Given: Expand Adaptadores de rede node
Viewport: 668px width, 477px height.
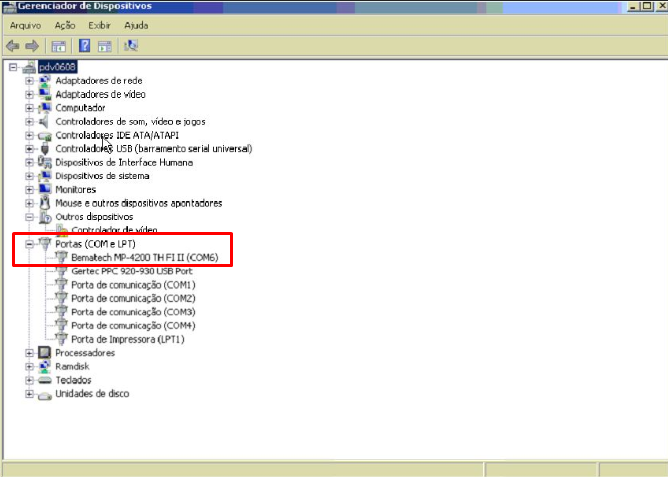Looking at the screenshot, I should [29, 80].
